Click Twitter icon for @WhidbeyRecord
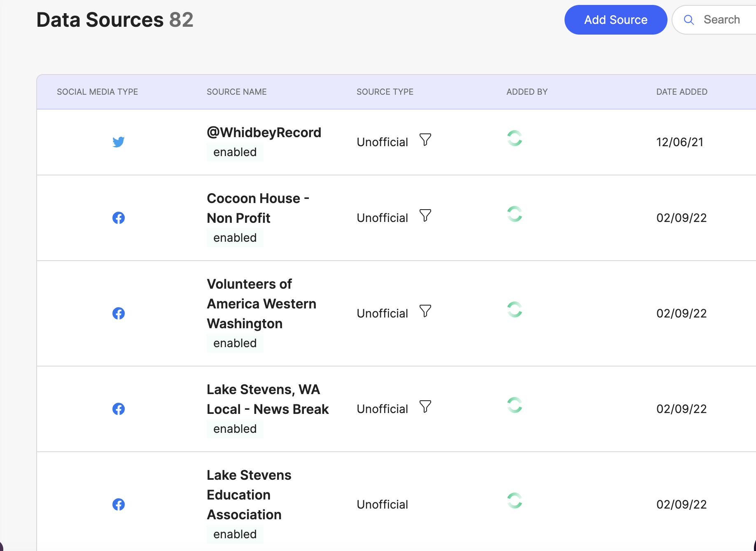The height and width of the screenshot is (551, 756). coord(119,142)
